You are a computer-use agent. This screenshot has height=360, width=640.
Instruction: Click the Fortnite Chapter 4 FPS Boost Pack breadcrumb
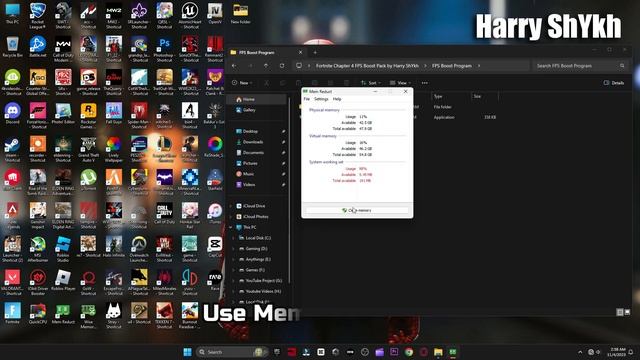pyautogui.click(x=367, y=66)
